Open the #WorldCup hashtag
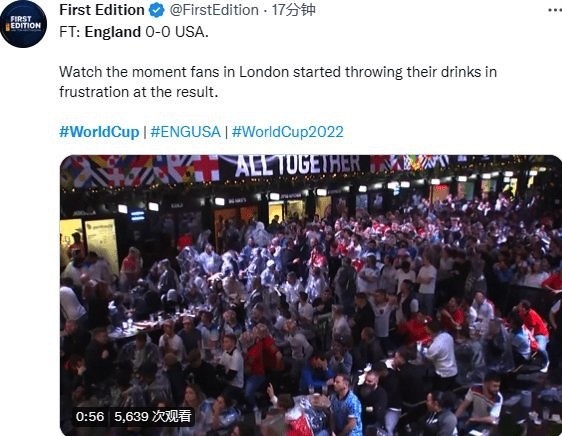Image resolution: width=562 pixels, height=436 pixels. click(x=99, y=132)
